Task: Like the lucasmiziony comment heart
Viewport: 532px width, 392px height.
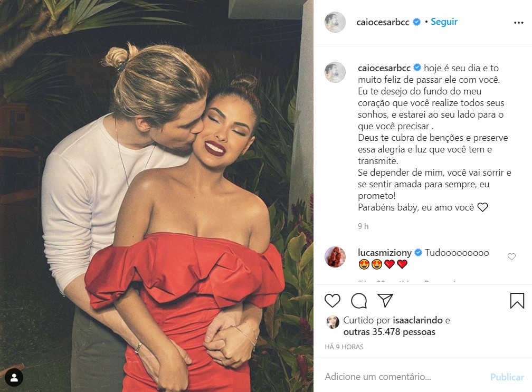Action: pos(511,257)
